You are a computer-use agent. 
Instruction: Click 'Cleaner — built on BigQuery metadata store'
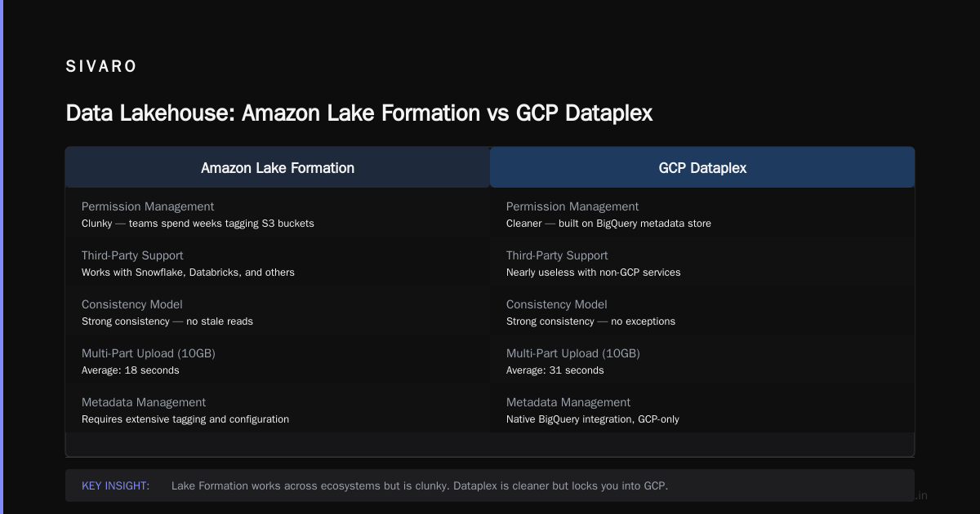click(608, 224)
